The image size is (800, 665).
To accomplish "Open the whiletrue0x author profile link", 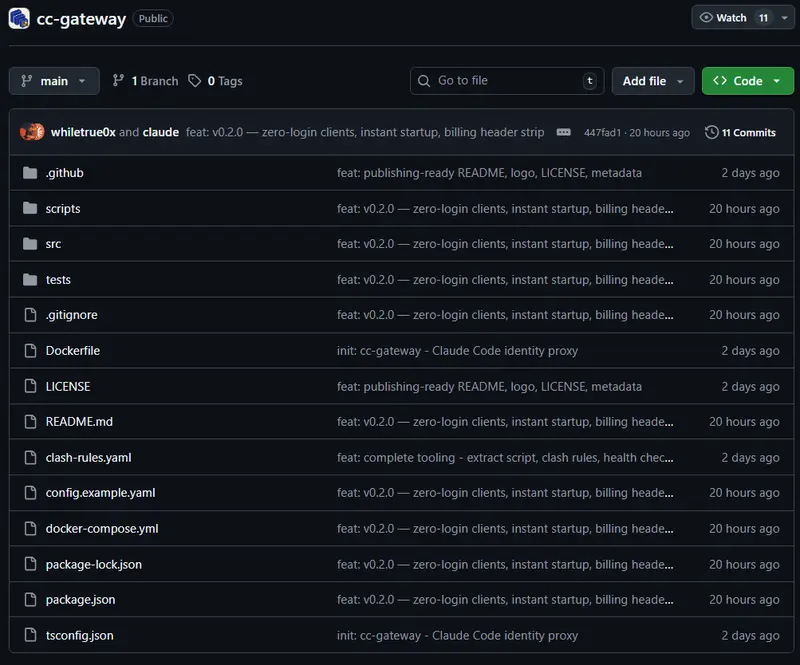I will [83, 132].
